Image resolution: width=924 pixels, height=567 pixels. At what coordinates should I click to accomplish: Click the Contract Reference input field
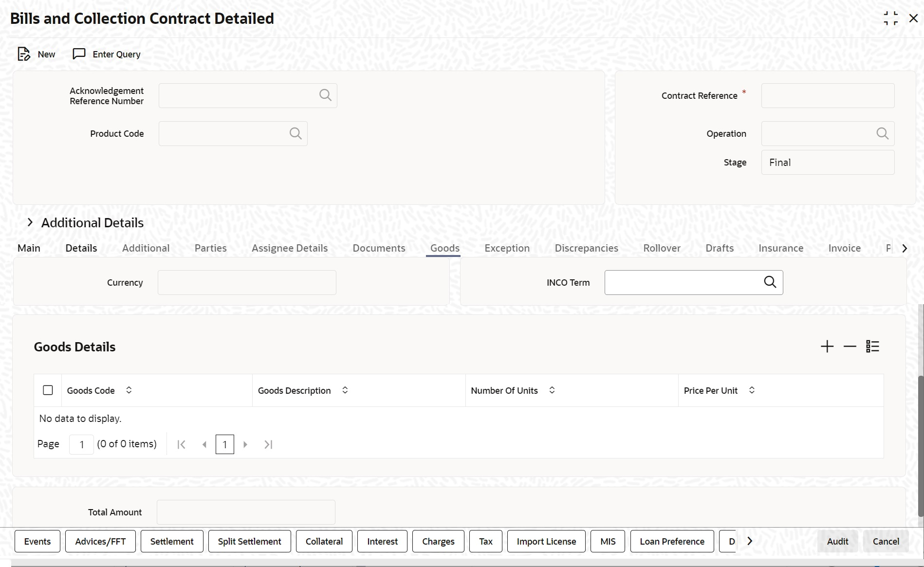click(828, 95)
